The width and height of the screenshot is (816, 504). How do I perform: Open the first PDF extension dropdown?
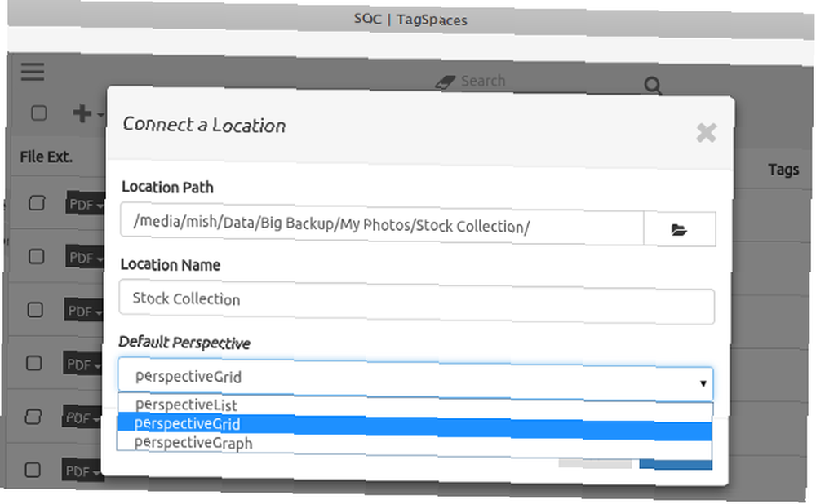(86, 205)
